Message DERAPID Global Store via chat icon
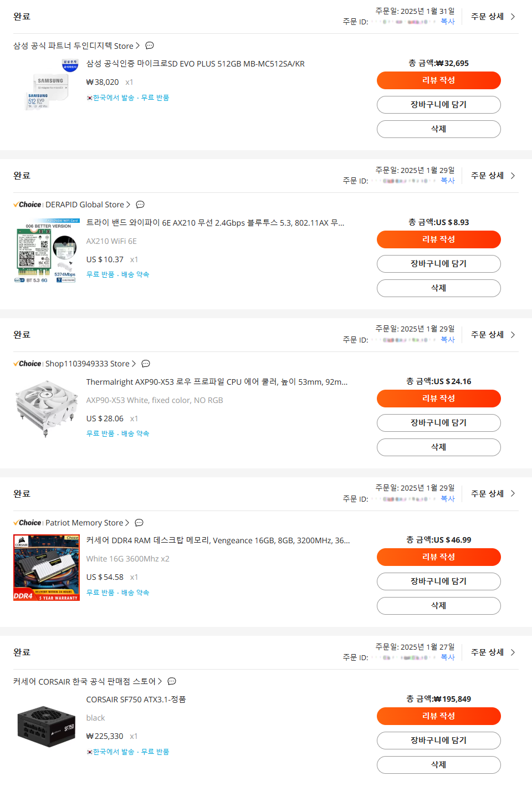The image size is (532, 786). tap(140, 205)
